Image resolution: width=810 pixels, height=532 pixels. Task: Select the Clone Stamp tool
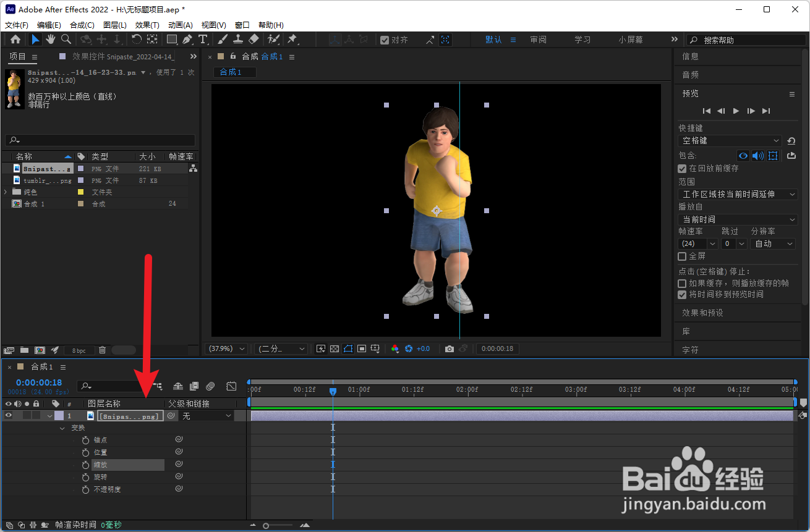(x=238, y=39)
